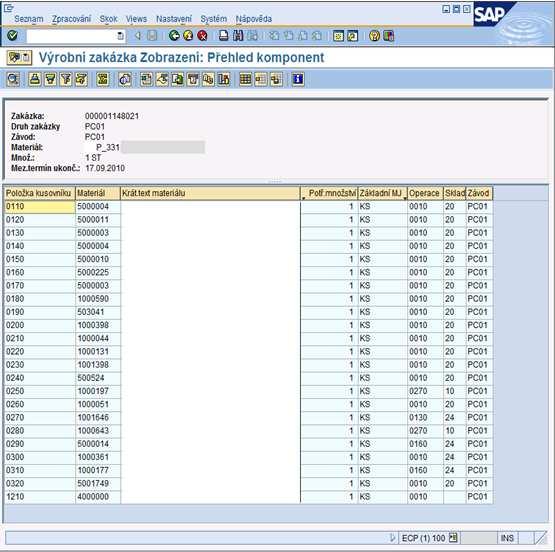This screenshot has width=555, height=552.
Task: Click material number 5000225
Action: (93, 272)
